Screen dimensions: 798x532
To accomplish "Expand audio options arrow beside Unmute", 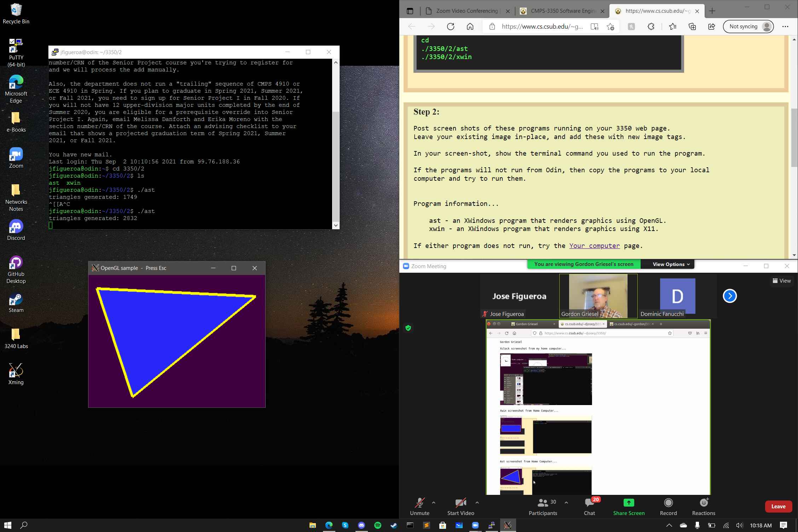I will [x=434, y=503].
